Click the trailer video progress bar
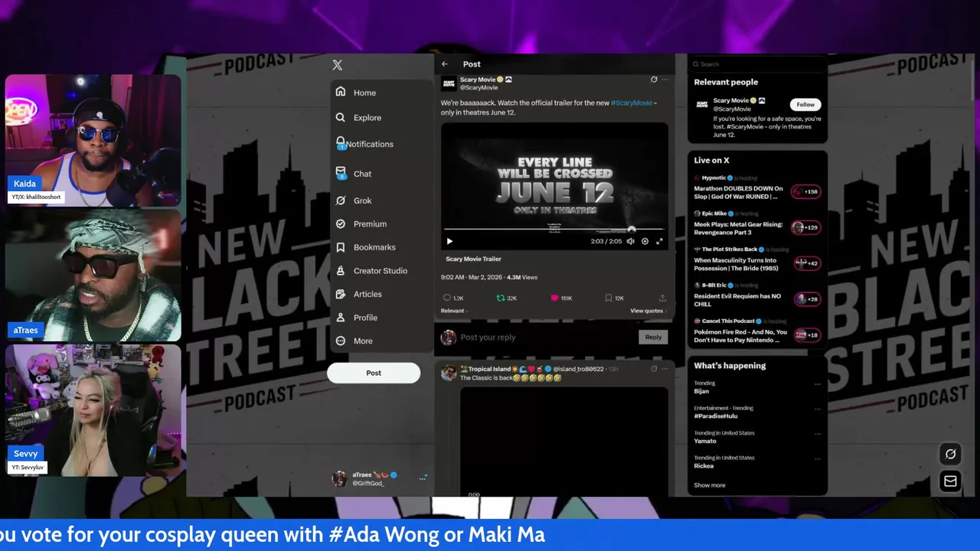The height and width of the screenshot is (551, 980). [554, 230]
